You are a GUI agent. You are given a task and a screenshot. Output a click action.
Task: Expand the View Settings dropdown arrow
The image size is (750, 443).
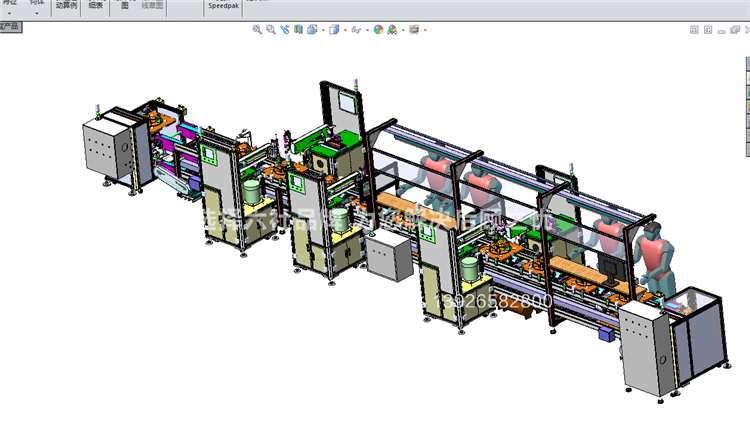(425, 30)
